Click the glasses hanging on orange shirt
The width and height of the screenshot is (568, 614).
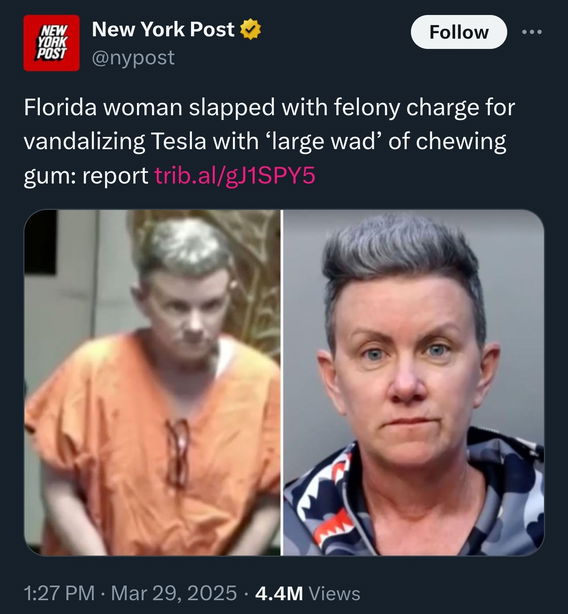pyautogui.click(x=178, y=452)
